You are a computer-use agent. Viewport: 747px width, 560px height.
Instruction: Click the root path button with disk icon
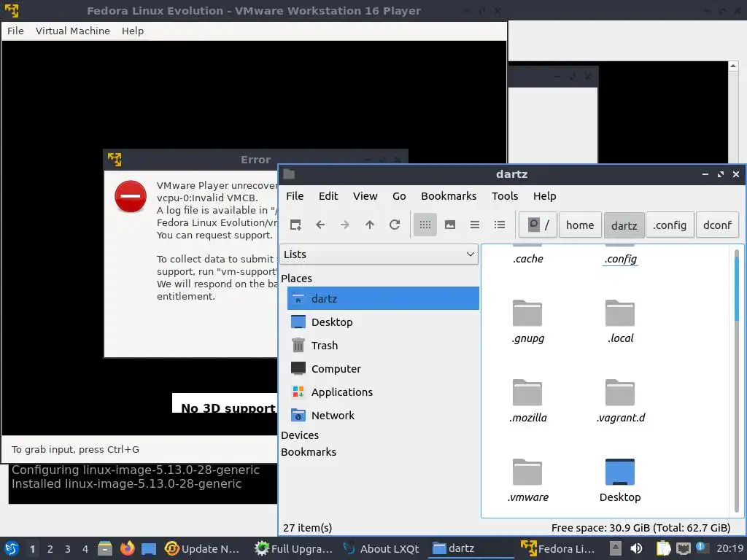(x=538, y=225)
